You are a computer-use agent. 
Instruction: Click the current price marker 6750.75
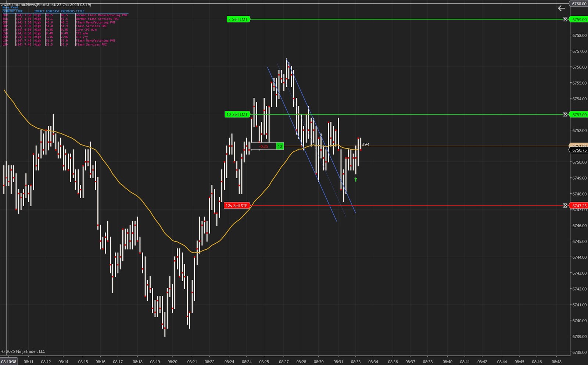click(x=579, y=150)
